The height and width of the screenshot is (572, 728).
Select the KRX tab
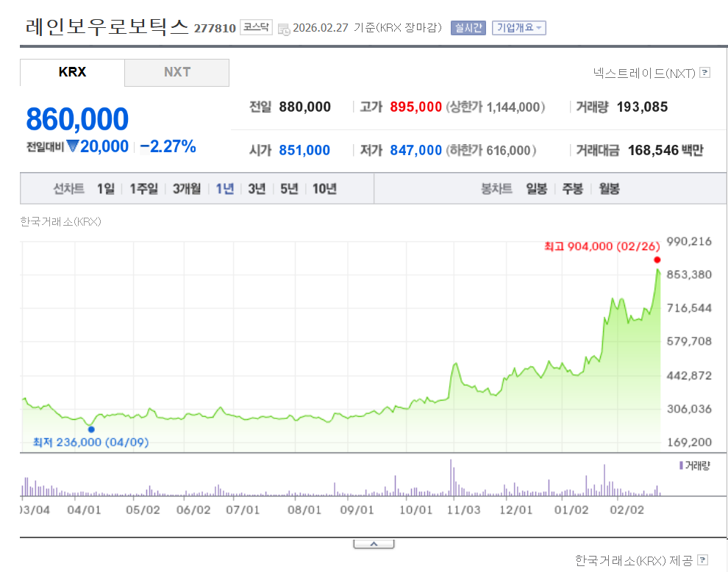71,73
